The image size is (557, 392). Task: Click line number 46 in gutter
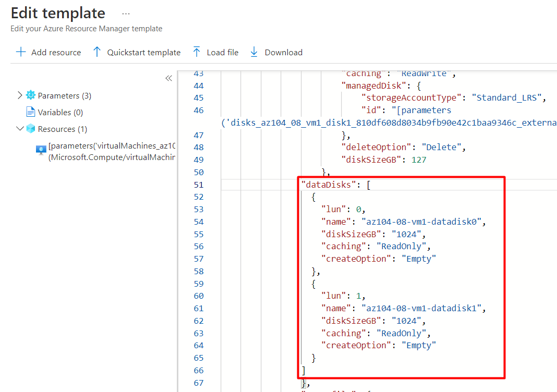(x=199, y=111)
